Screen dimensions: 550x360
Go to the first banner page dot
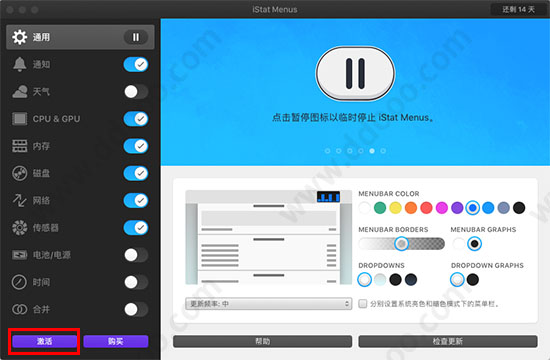click(327, 151)
